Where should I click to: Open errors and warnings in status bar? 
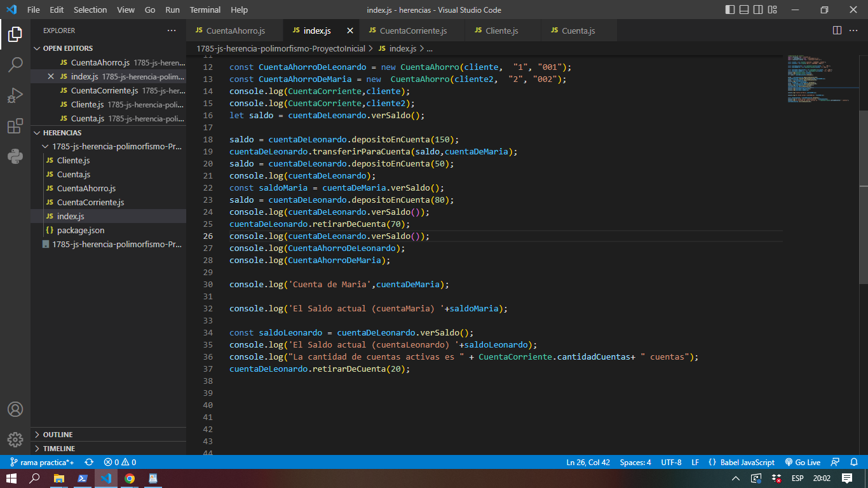click(x=119, y=462)
